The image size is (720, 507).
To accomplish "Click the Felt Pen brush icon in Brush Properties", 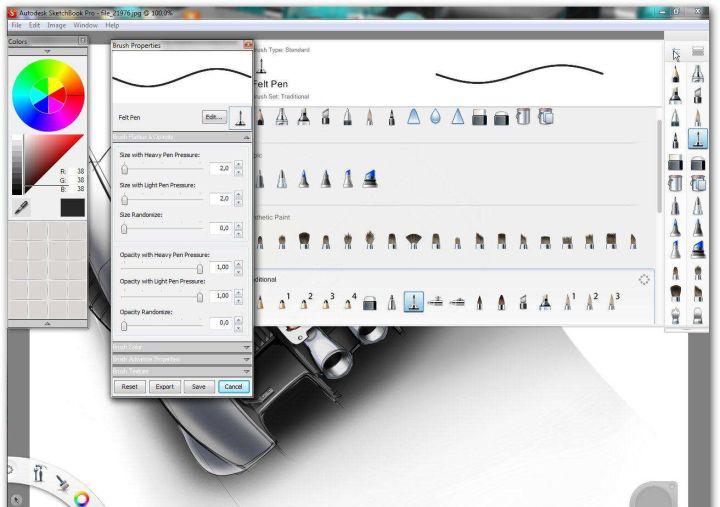I will (240, 117).
